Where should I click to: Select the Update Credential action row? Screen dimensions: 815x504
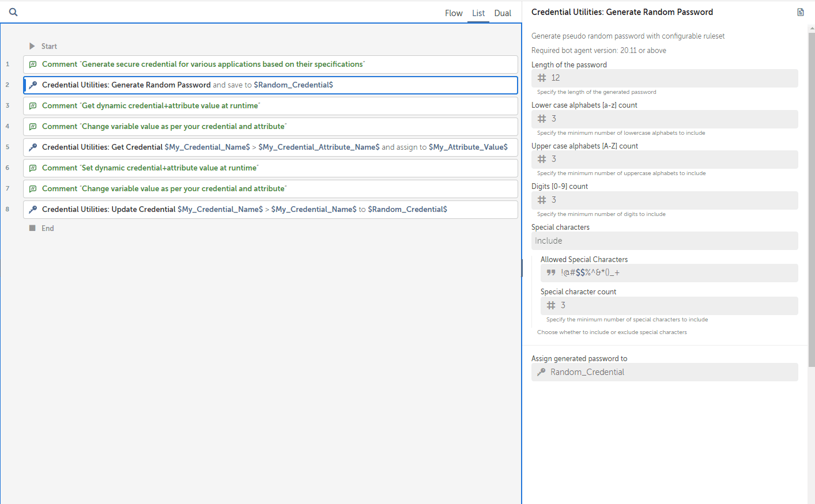click(x=270, y=210)
